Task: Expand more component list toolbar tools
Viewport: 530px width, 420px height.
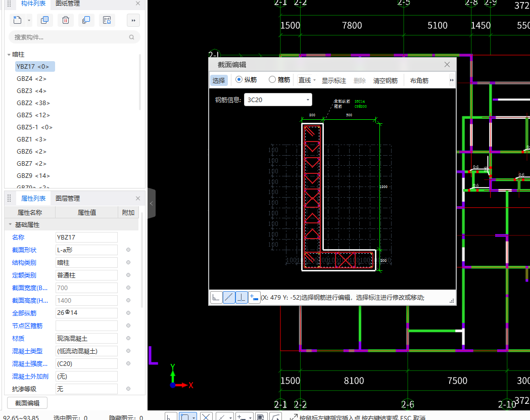Action: (x=133, y=20)
